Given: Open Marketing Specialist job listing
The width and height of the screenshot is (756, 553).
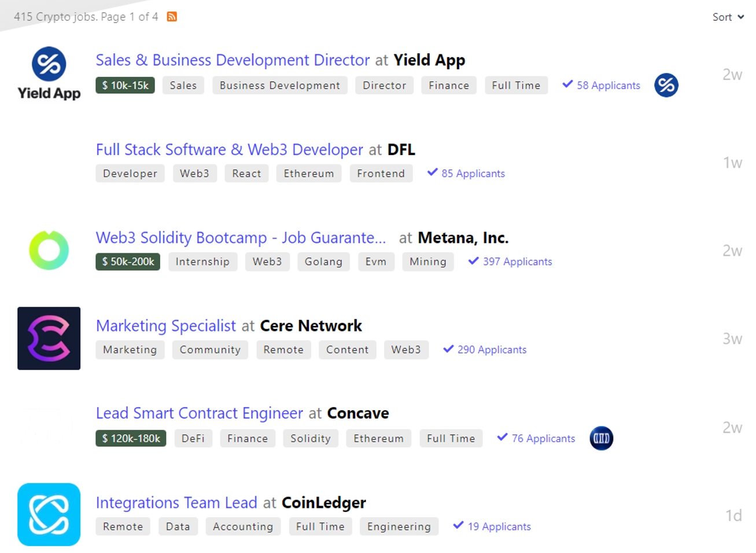Looking at the screenshot, I should [x=166, y=326].
